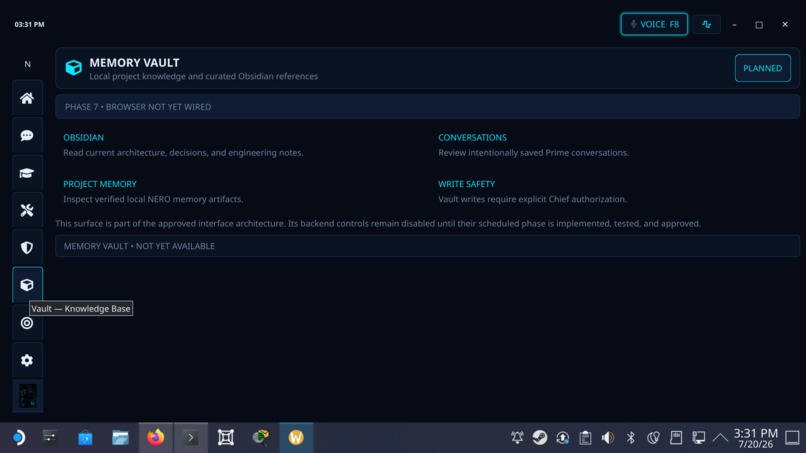This screenshot has height=453, width=806.
Task: Click the Memory Vault cube header icon
Action: coord(74,67)
